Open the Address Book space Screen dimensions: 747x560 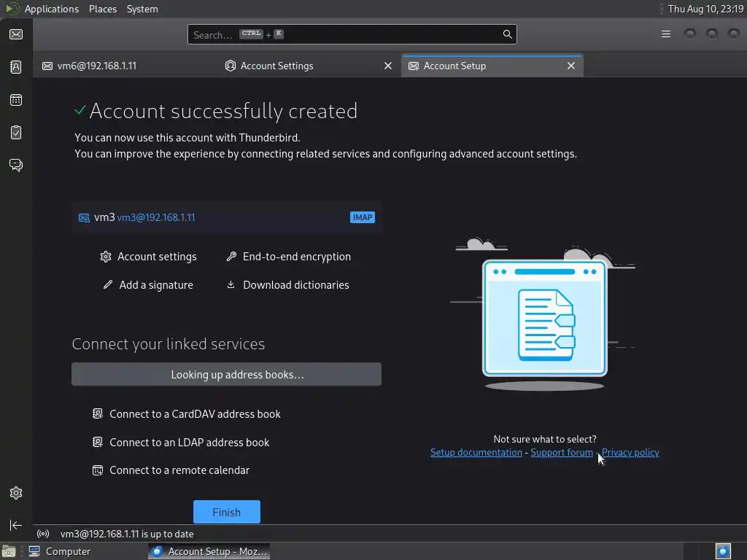point(16,66)
